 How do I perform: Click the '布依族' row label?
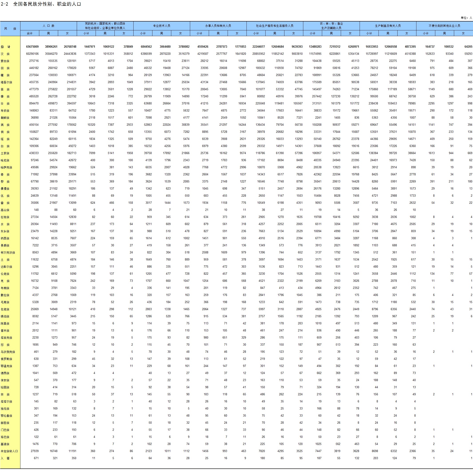tap(5, 111)
